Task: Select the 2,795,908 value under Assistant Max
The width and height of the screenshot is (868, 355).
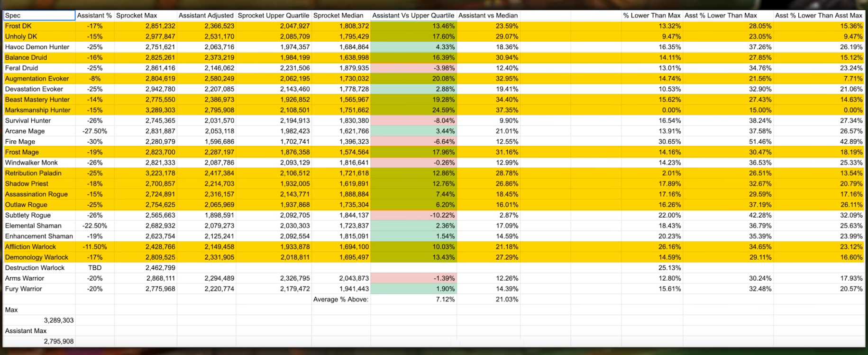Action: pyautogui.click(x=39, y=341)
